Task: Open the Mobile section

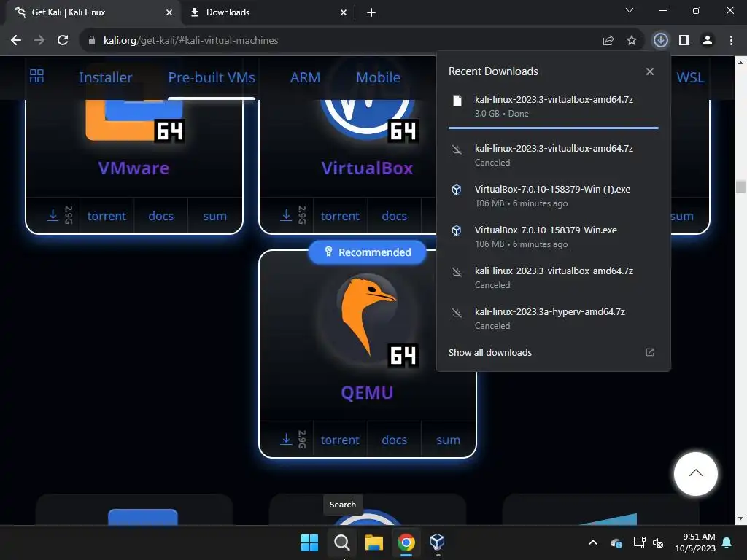Action: 379,77
